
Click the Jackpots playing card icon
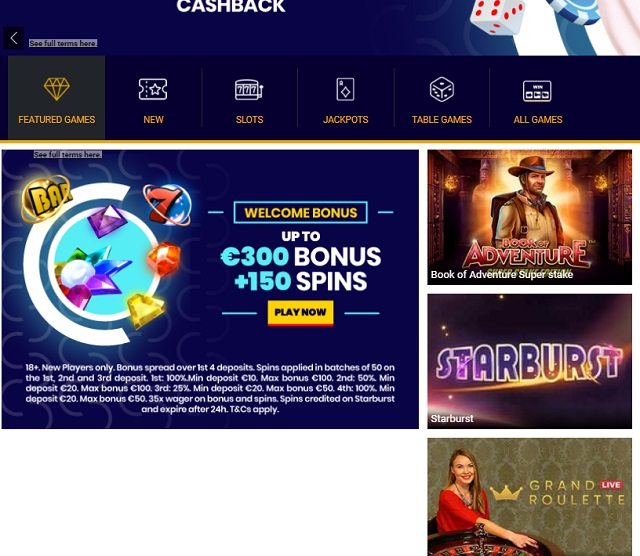click(345, 89)
